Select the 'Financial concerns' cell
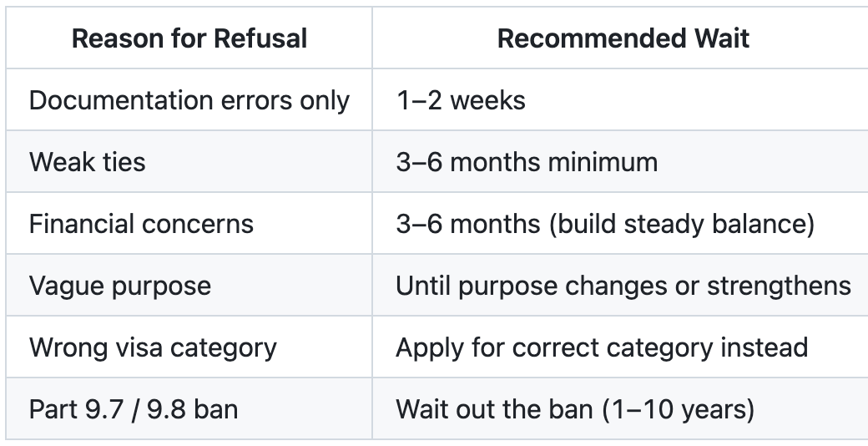 [x=189, y=224]
